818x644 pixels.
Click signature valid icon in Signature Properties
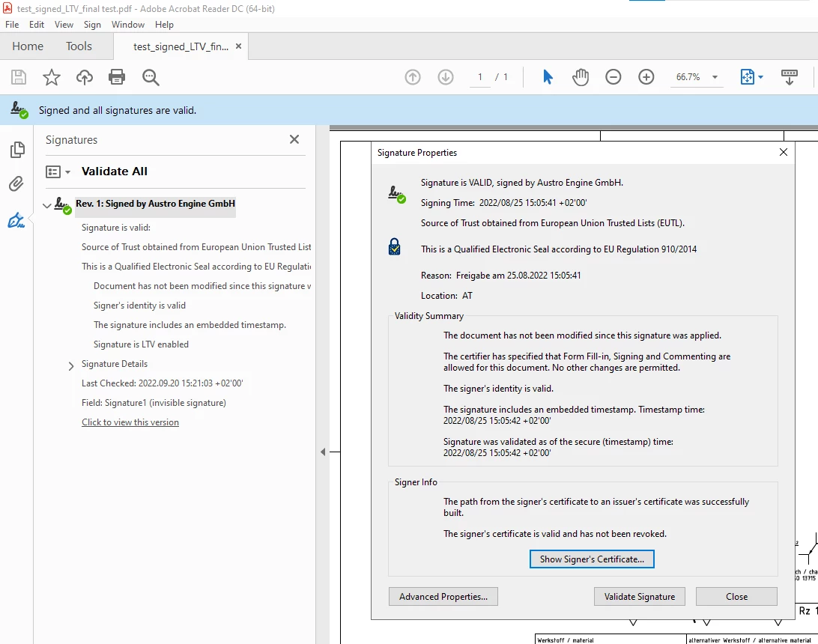397,194
